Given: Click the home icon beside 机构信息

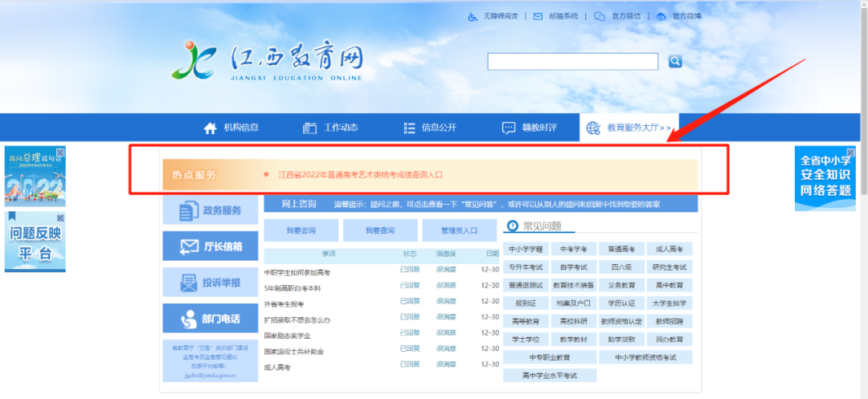Looking at the screenshot, I should (210, 128).
